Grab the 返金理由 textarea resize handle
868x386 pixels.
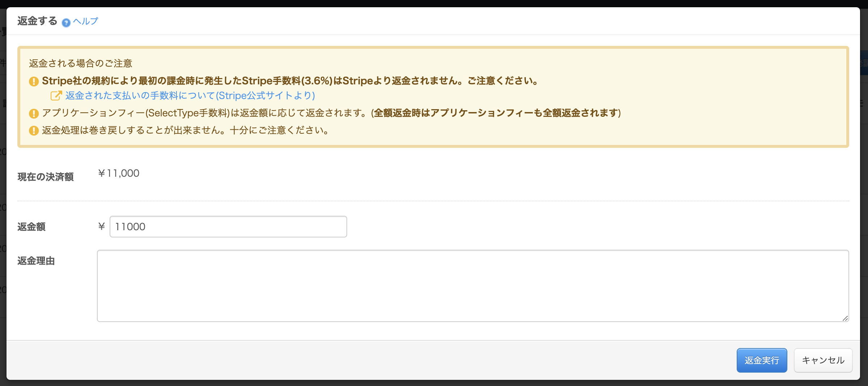pyautogui.click(x=845, y=318)
